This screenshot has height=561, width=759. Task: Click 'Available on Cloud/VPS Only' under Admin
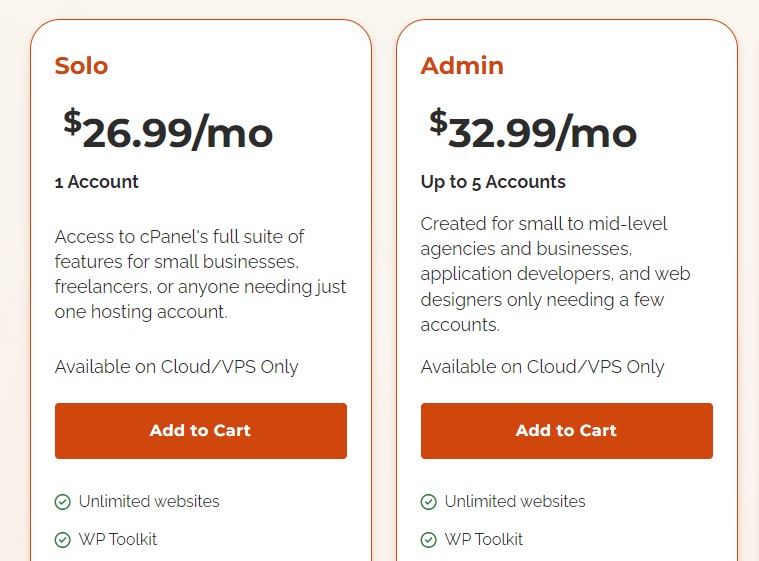pos(543,366)
